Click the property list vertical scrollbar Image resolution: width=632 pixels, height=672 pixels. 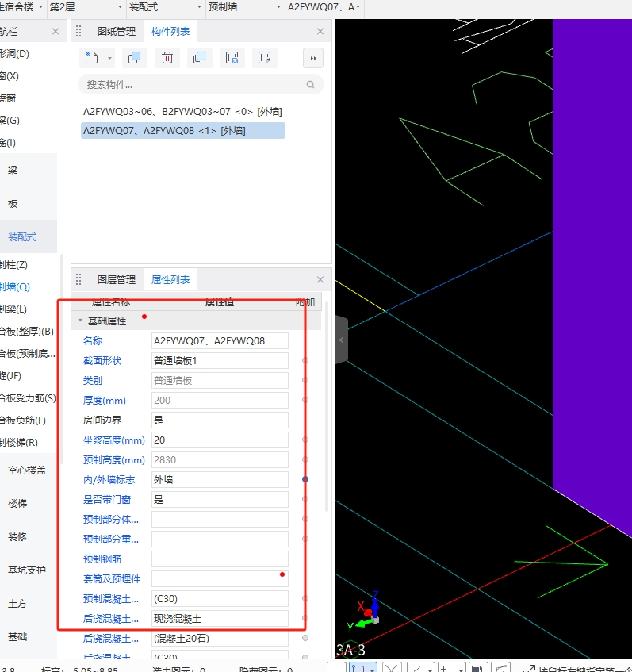(327, 406)
